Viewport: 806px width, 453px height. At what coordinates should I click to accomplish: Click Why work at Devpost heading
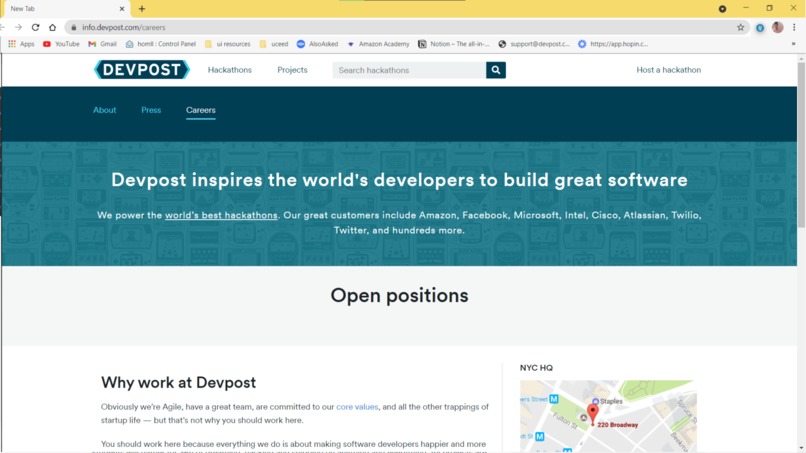point(178,383)
